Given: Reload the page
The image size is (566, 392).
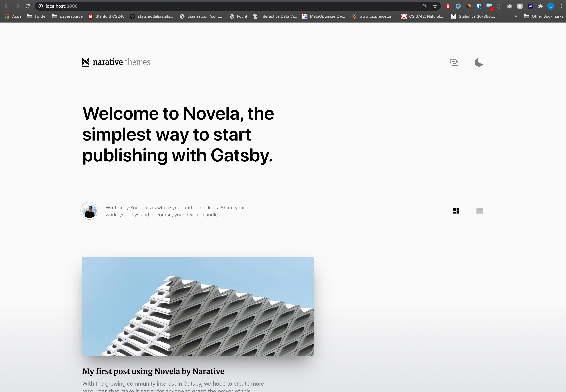Looking at the screenshot, I should 28,6.
